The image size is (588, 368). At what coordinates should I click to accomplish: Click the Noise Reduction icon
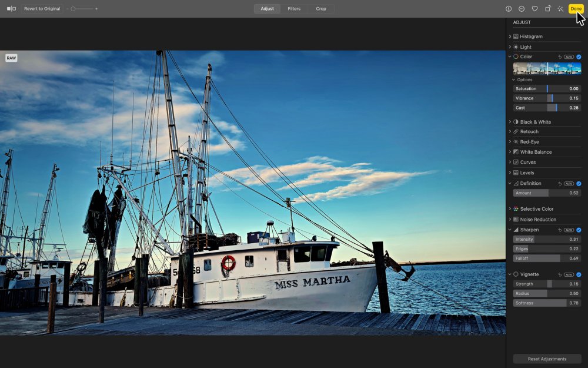(516, 219)
